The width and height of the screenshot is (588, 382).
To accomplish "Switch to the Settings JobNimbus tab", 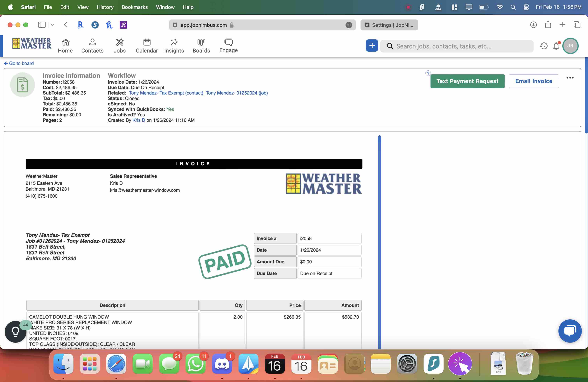I will click(389, 25).
